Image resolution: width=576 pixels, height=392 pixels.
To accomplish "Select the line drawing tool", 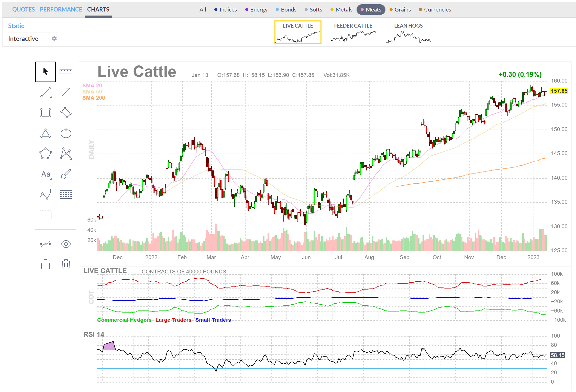I will click(46, 93).
